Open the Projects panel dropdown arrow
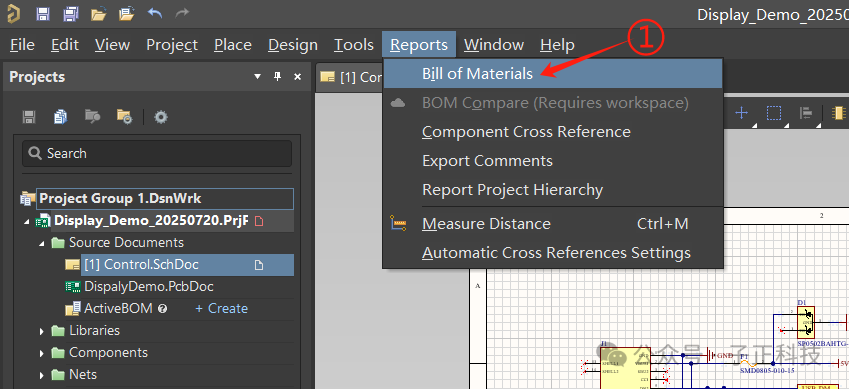Screen dimensions: 849x389 [258, 77]
